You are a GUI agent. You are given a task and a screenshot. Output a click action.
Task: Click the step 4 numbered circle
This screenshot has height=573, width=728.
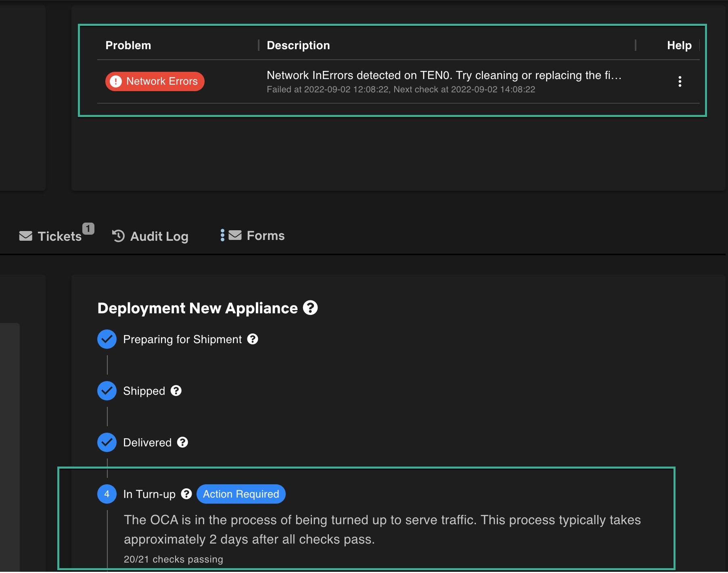pyautogui.click(x=107, y=494)
